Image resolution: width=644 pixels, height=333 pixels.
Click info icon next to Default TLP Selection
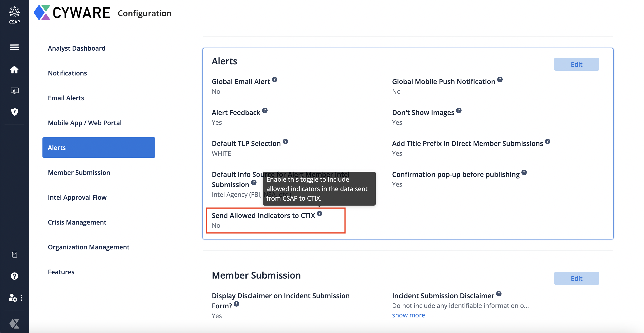285,142
